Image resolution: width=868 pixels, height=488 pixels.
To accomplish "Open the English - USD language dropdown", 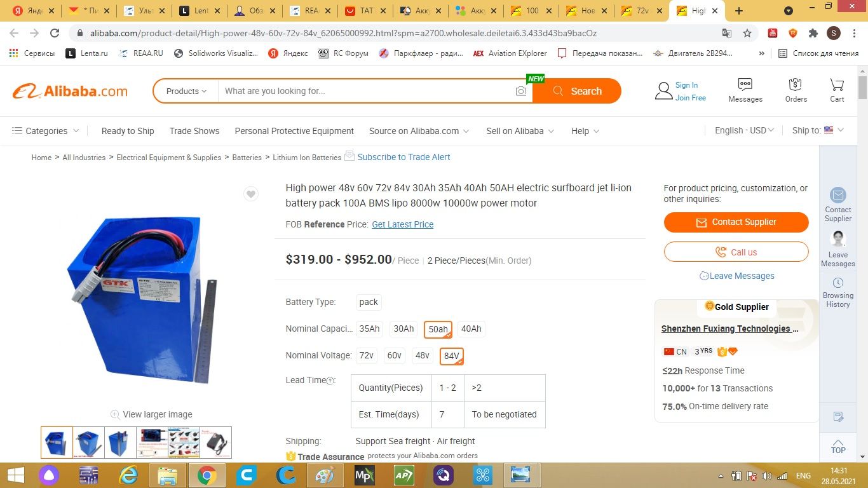I will (x=744, y=130).
